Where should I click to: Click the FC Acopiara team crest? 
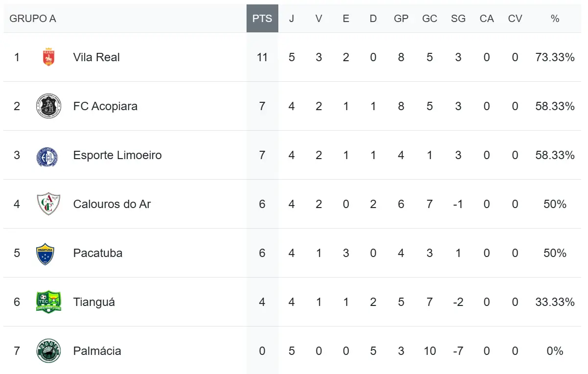(48, 106)
